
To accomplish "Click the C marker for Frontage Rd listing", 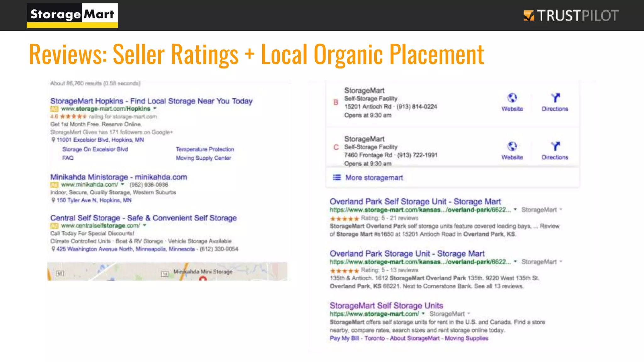I will (x=336, y=147).
